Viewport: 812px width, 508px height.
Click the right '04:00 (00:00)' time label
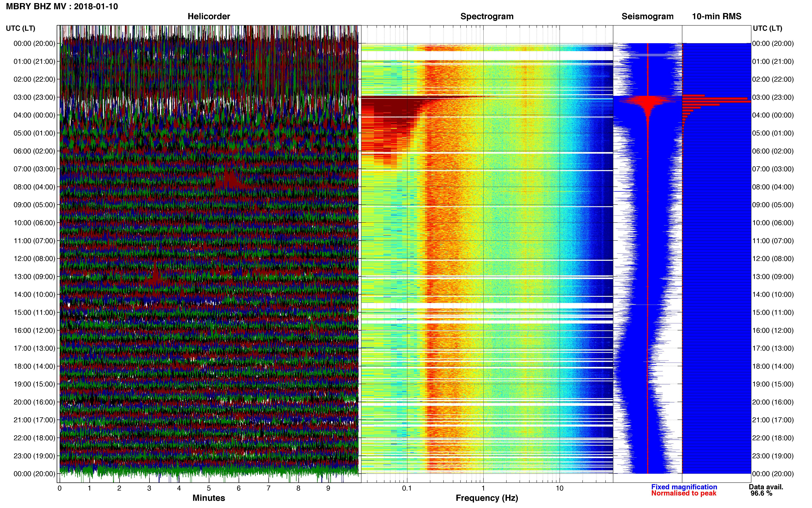[x=773, y=115]
